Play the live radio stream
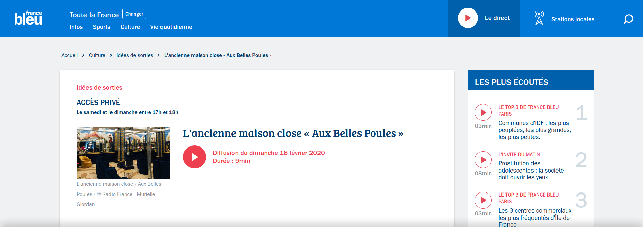 coord(468,18)
